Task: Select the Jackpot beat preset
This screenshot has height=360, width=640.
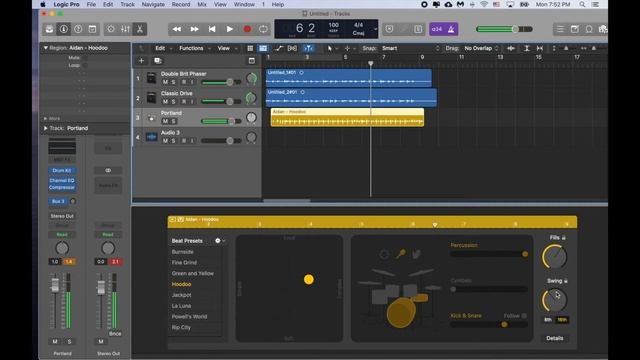Action: click(182, 295)
